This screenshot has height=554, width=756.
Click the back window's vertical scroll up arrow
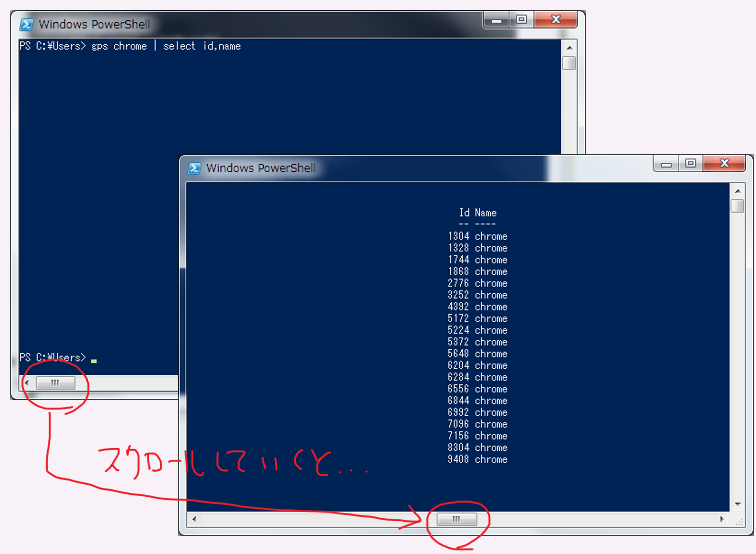[569, 48]
